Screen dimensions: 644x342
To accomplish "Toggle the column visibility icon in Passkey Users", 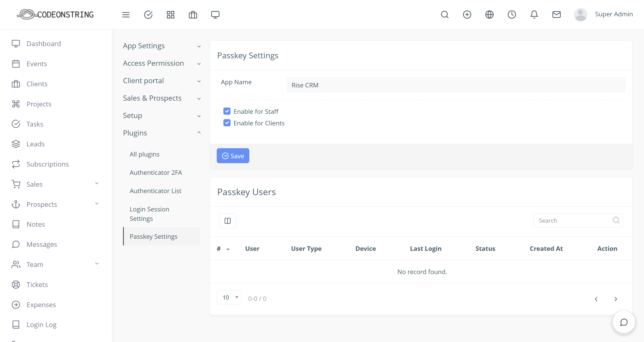I will [227, 221].
